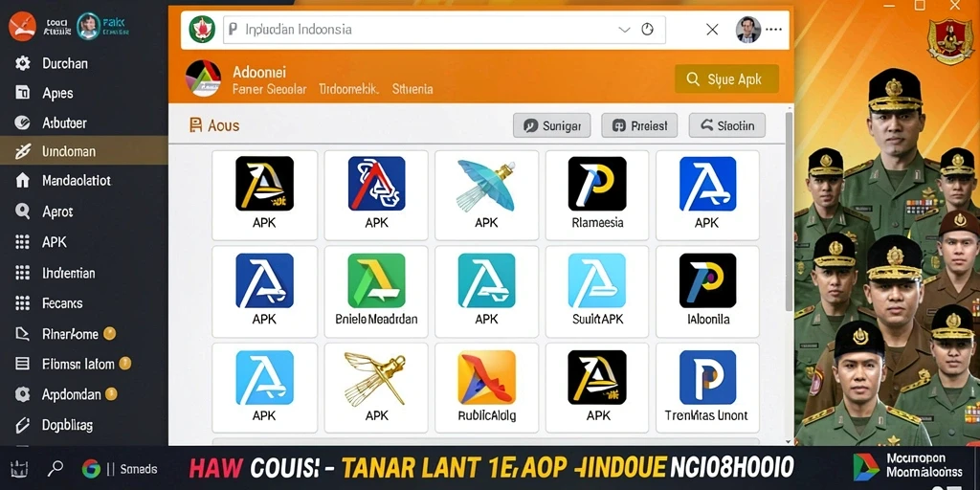Click the Preiest button
The height and width of the screenshot is (490, 980).
[x=639, y=125]
